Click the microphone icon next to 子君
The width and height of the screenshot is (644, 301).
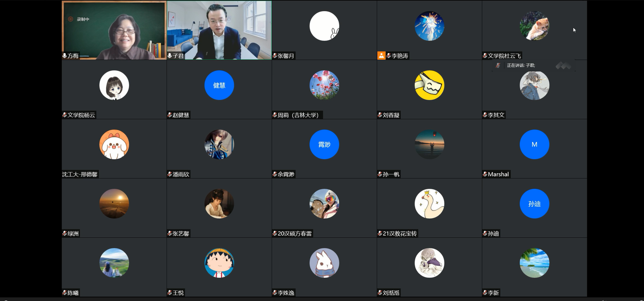(x=170, y=56)
